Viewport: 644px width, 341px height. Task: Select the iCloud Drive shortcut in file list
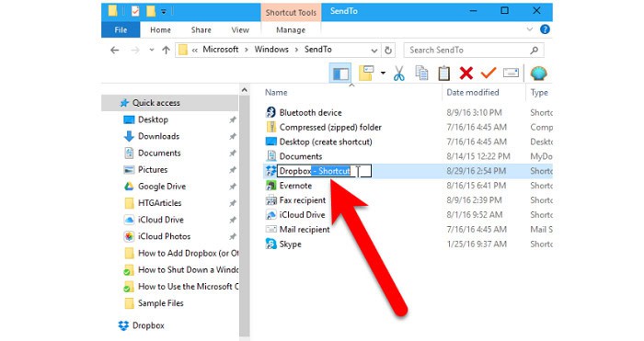coord(302,214)
